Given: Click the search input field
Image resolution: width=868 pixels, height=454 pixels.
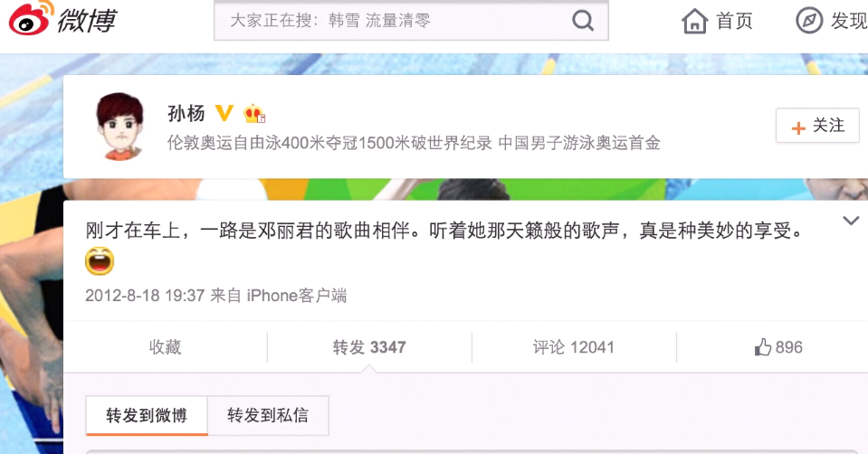Looking at the screenshot, I should [393, 21].
